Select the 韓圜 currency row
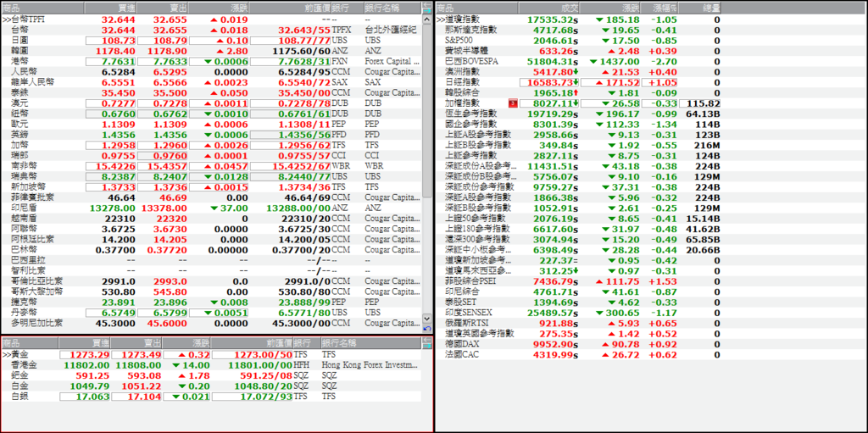868x433 pixels. (x=211, y=51)
